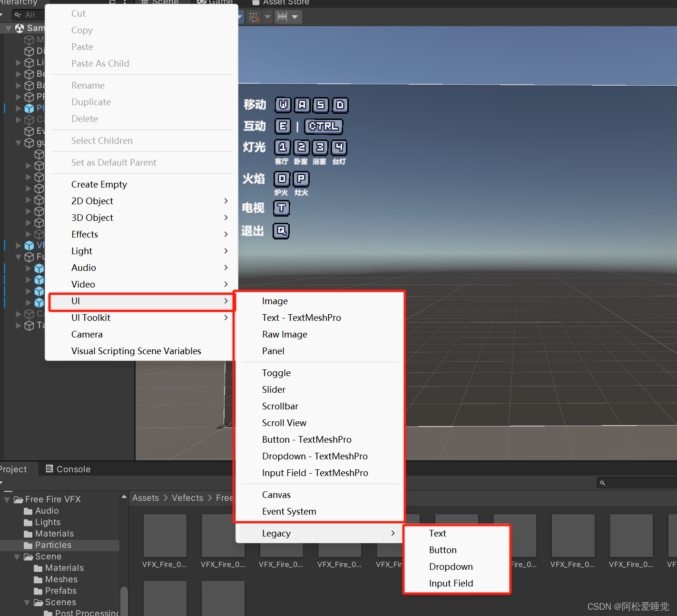The height and width of the screenshot is (616, 677).
Task: Create legacy Input Field element
Action: click(x=457, y=583)
